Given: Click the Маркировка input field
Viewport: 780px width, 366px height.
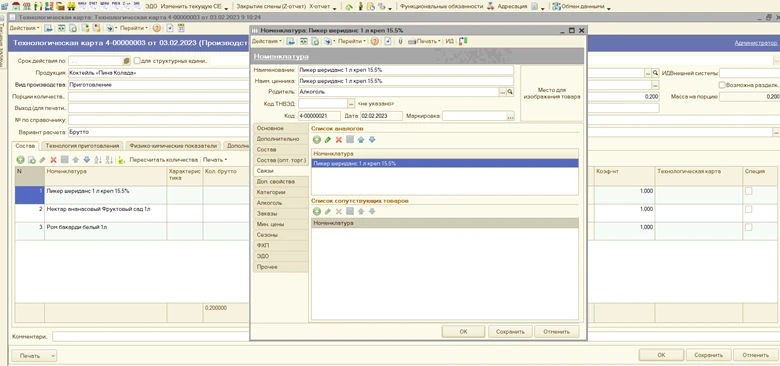Looking at the screenshot, I should 474,116.
